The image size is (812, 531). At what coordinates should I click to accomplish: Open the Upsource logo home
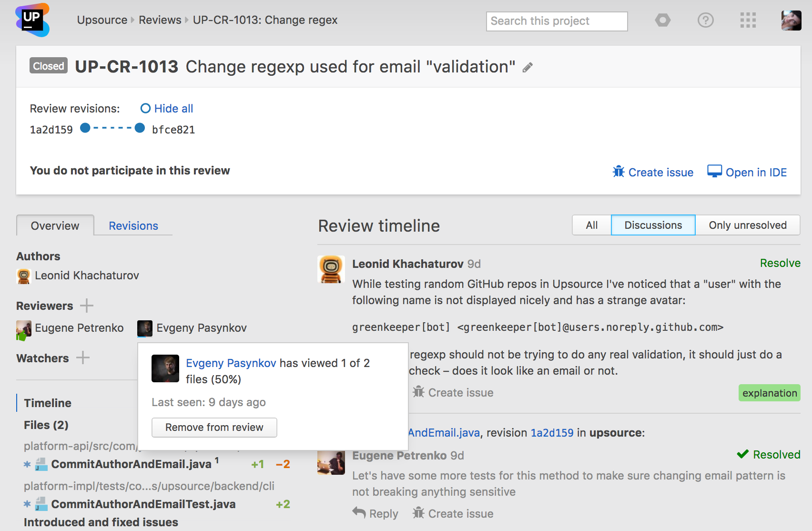32,20
